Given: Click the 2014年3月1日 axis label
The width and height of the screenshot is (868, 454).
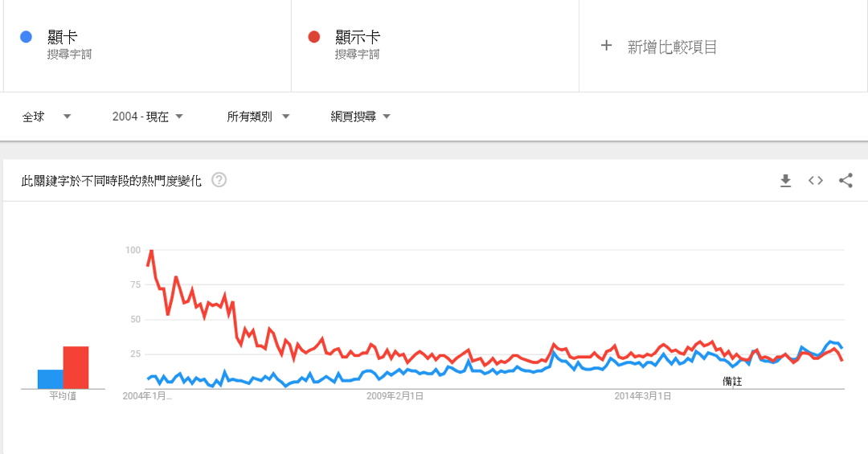Looking at the screenshot, I should point(643,396).
